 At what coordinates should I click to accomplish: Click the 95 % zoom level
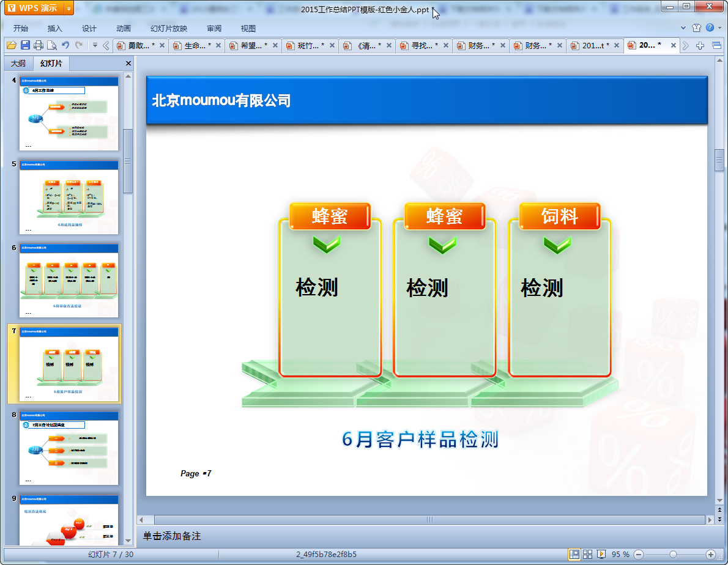[x=620, y=555]
